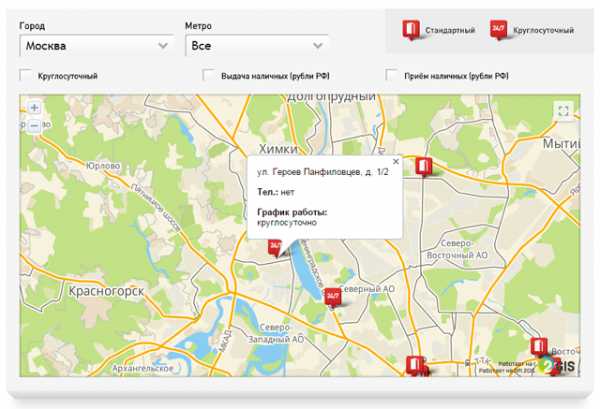Expand the Метро dropdown showing Все
600x409 pixels.
257,45
